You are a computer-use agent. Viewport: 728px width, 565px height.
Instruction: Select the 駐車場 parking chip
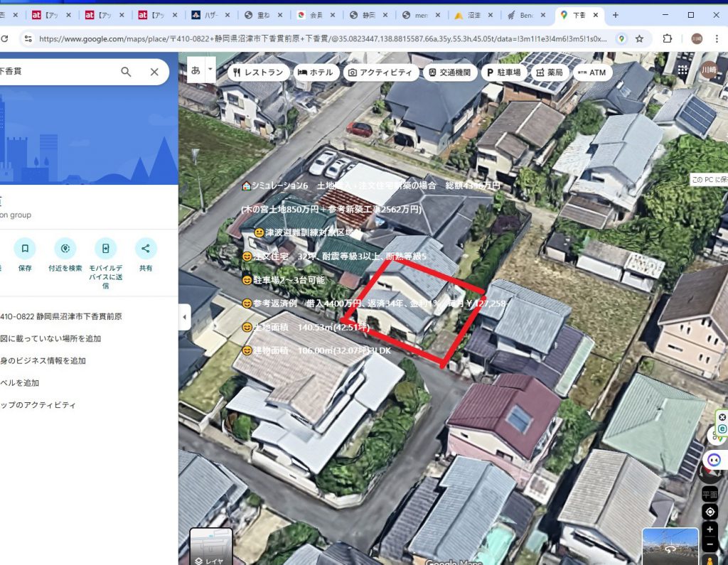point(504,72)
